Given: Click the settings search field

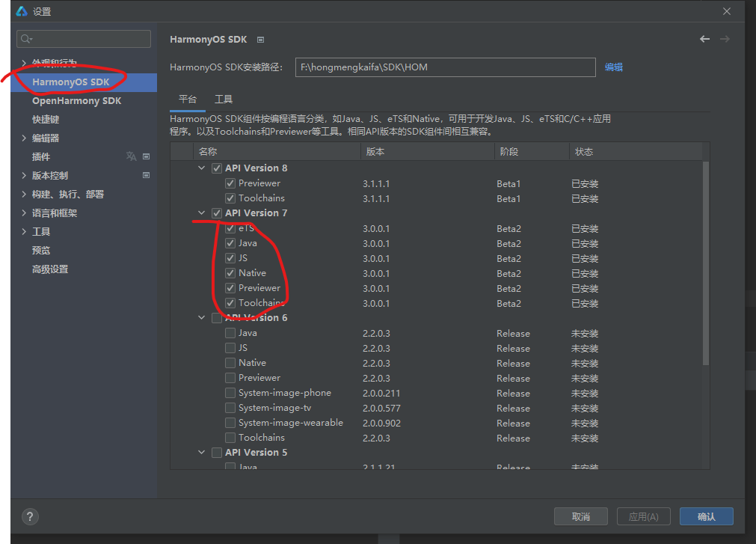Looking at the screenshot, I should 84,39.
